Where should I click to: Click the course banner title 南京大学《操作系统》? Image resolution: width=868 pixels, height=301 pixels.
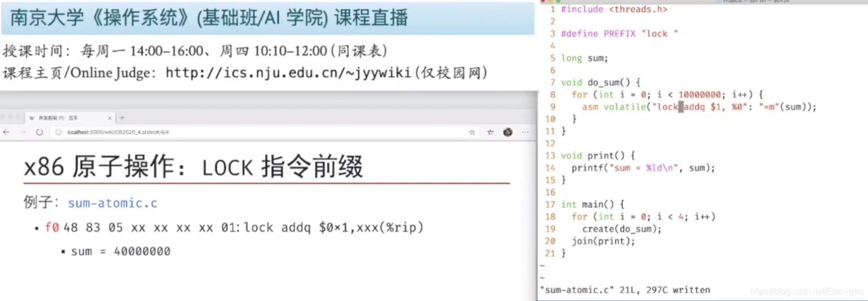click(209, 18)
